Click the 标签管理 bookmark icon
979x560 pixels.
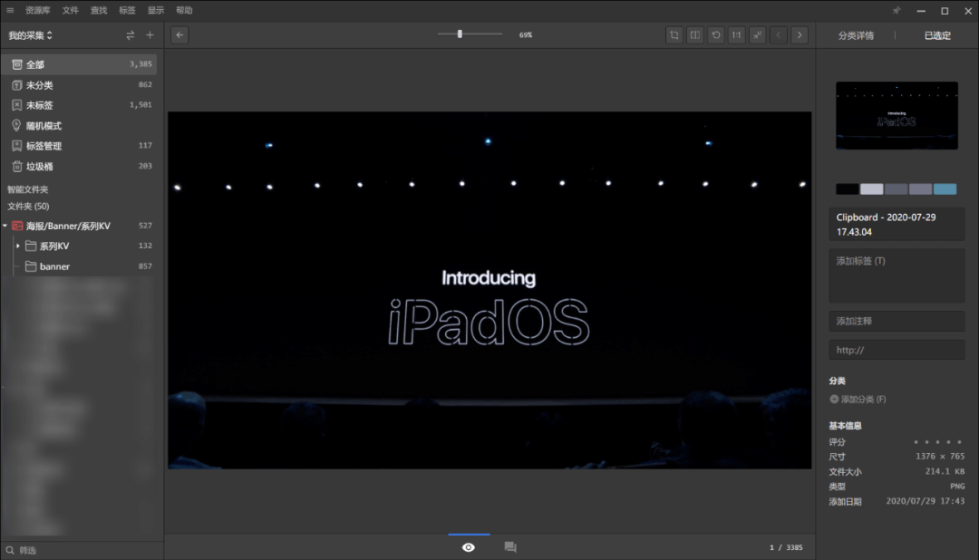pyautogui.click(x=17, y=146)
